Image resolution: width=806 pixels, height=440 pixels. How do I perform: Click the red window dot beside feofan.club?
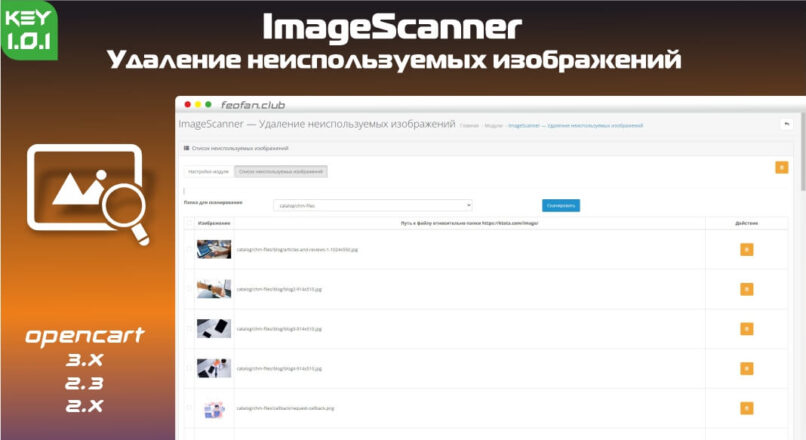click(188, 104)
